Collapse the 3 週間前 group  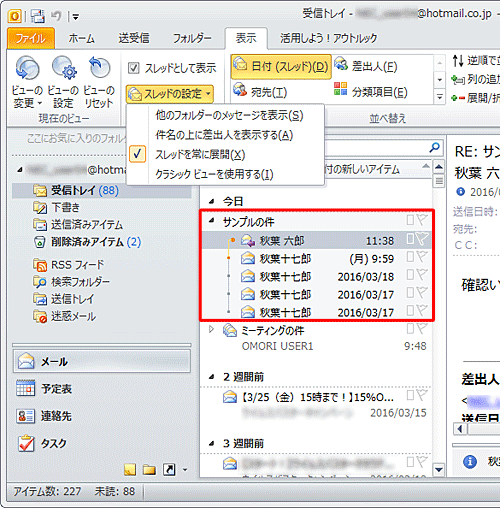tap(211, 443)
